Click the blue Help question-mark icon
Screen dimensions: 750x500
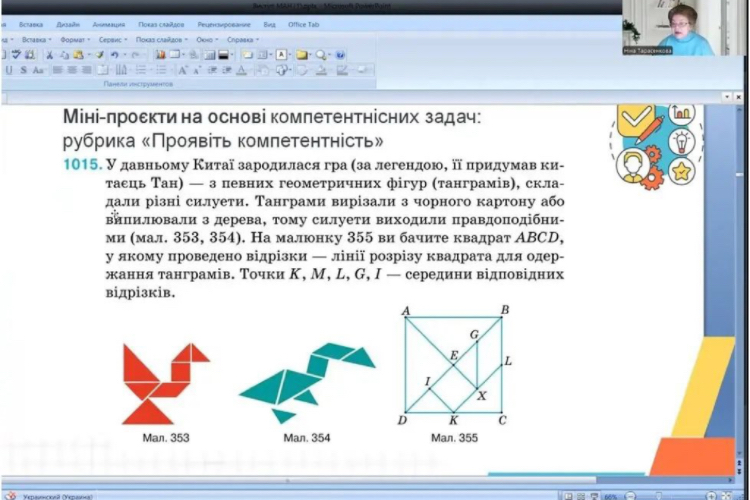point(340,55)
